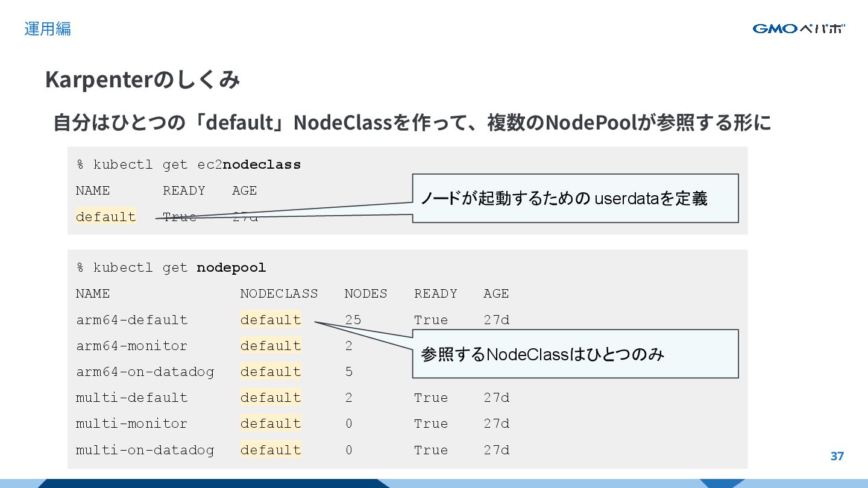Click the kubectl get nodepool command line
Image resolution: width=868 pixels, height=488 pixels.
(x=171, y=267)
